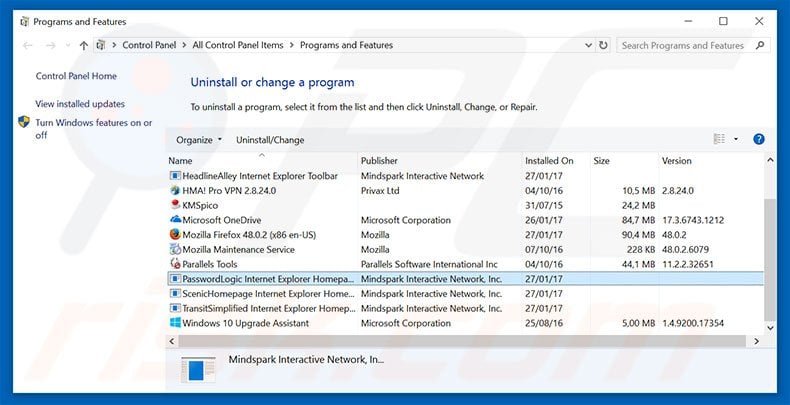The height and width of the screenshot is (405, 790).
Task: Click Uninstall/Change toolbar button
Action: [x=270, y=140]
